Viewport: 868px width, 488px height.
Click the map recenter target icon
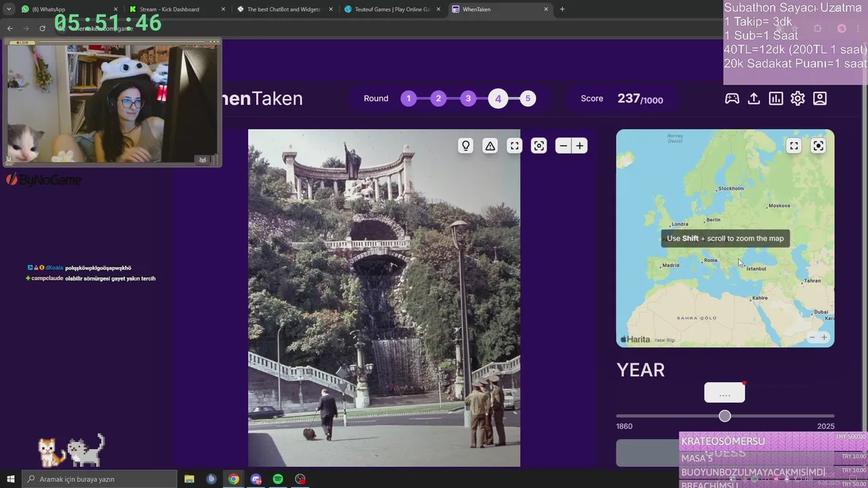point(818,146)
